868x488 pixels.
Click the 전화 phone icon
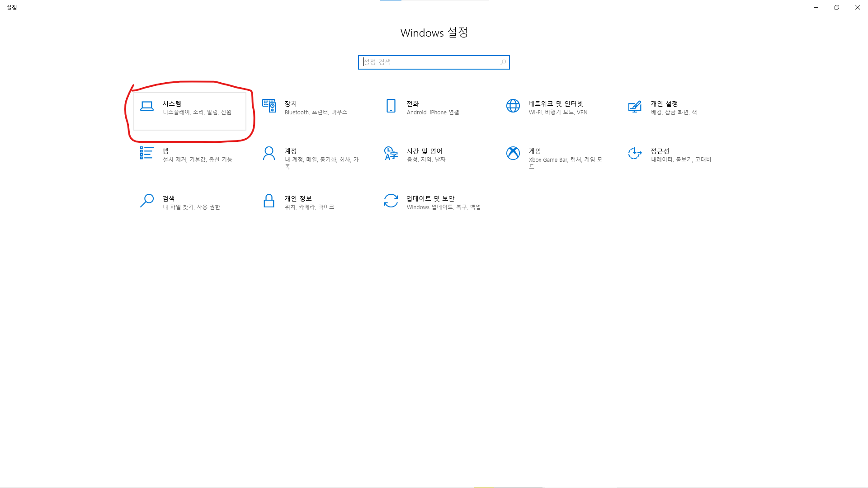pos(391,106)
